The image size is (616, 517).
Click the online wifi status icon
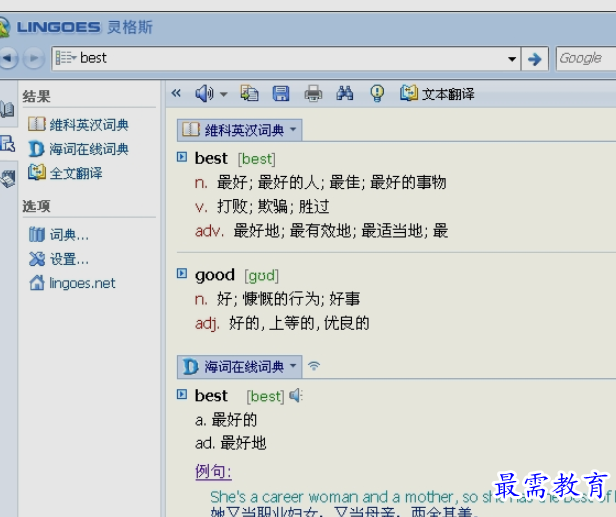point(314,366)
